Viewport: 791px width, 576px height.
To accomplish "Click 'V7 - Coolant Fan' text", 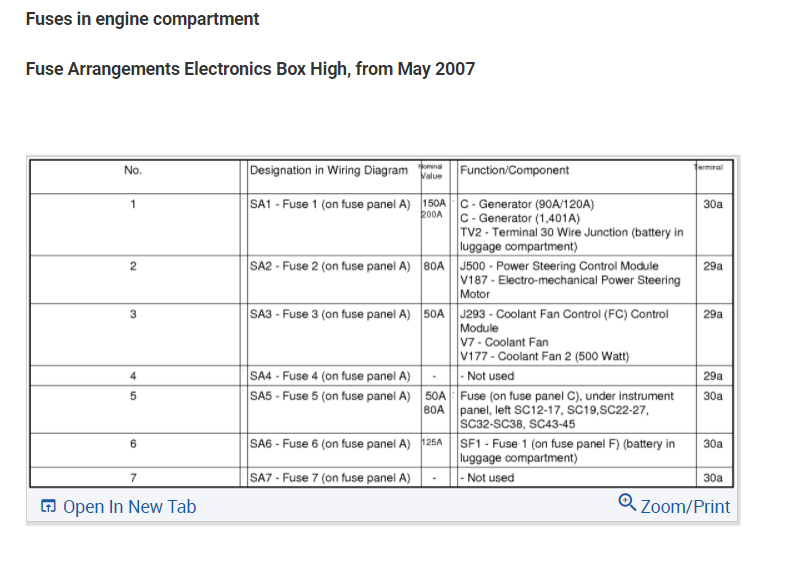I will coord(504,342).
